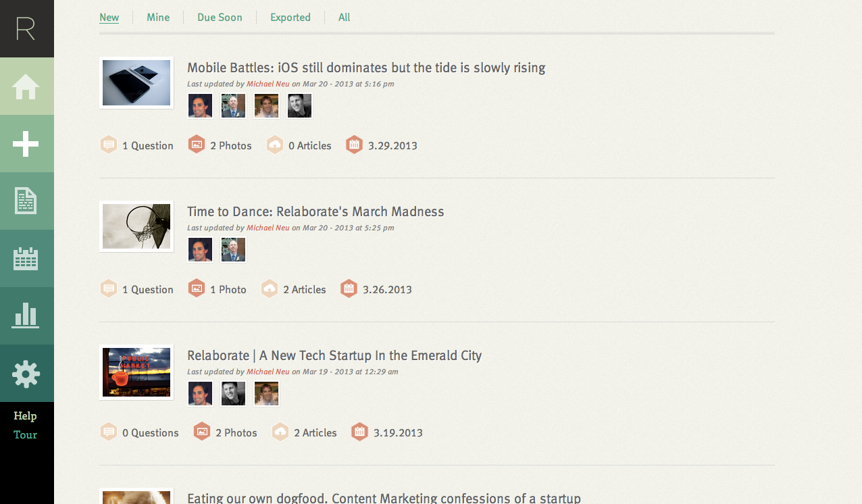The image size is (862, 504).
Task: Click the 2 Articles cloud icon for Time to Dance
Action: (270, 288)
